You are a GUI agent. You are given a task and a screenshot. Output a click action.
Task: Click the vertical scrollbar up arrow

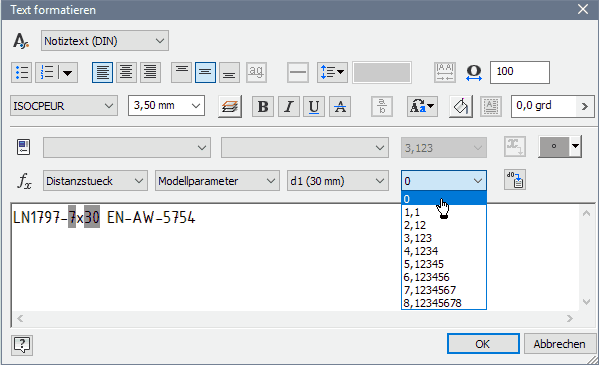[586, 213]
